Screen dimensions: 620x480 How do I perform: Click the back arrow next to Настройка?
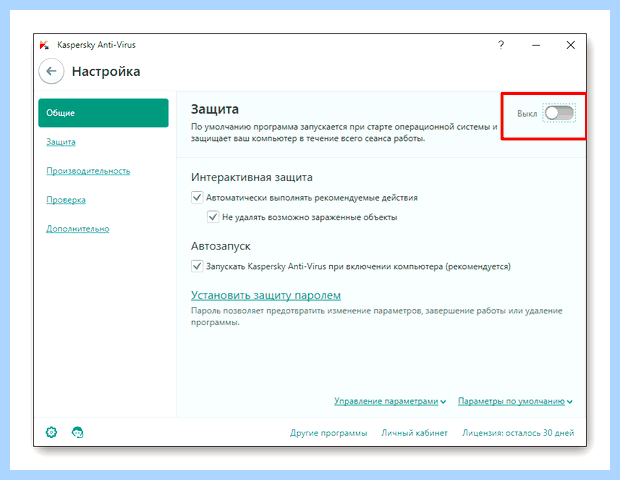point(51,71)
